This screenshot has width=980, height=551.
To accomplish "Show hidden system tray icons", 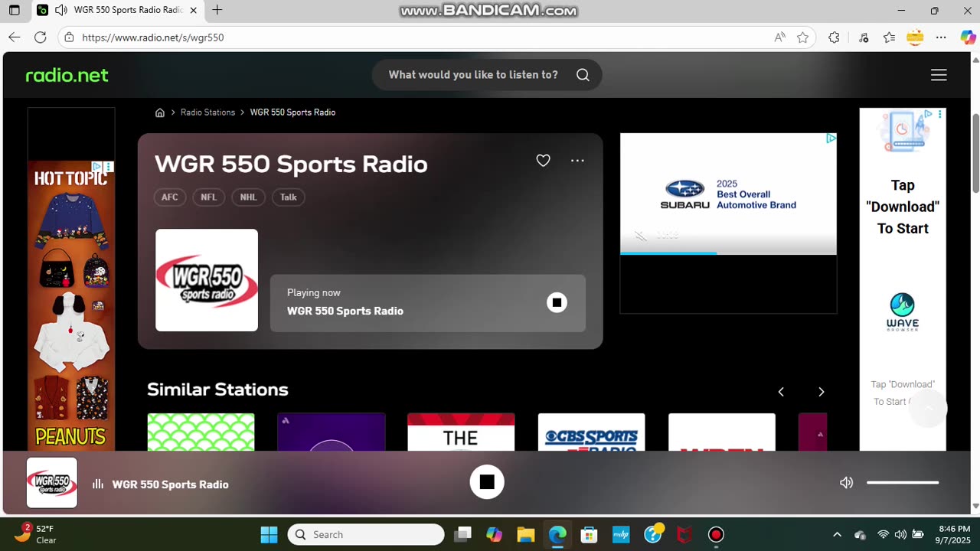I will click(837, 534).
